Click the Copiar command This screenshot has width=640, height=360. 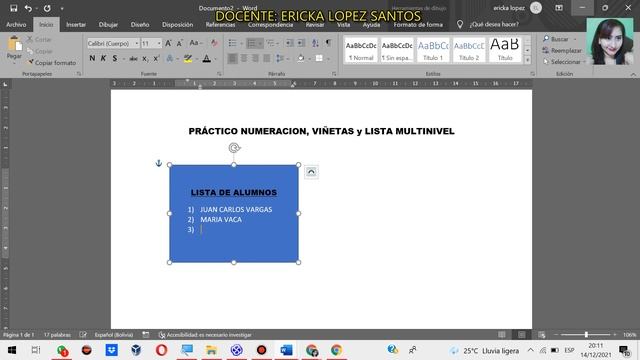click(39, 51)
